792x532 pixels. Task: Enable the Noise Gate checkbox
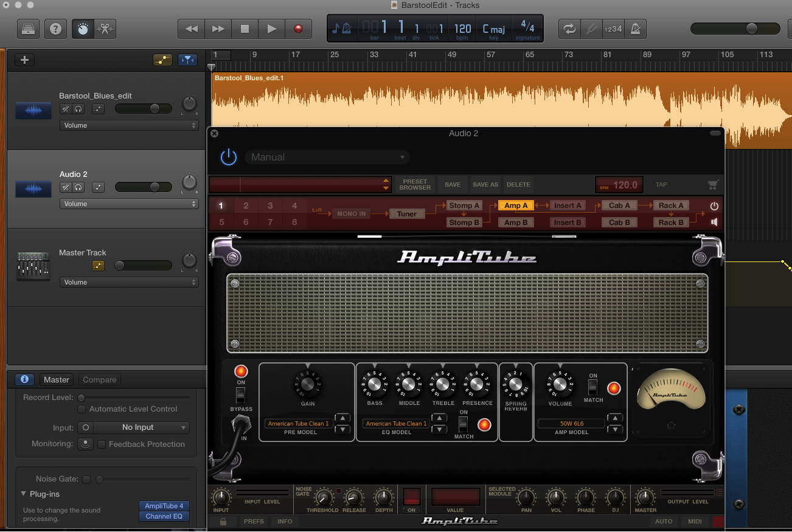pyautogui.click(x=86, y=479)
